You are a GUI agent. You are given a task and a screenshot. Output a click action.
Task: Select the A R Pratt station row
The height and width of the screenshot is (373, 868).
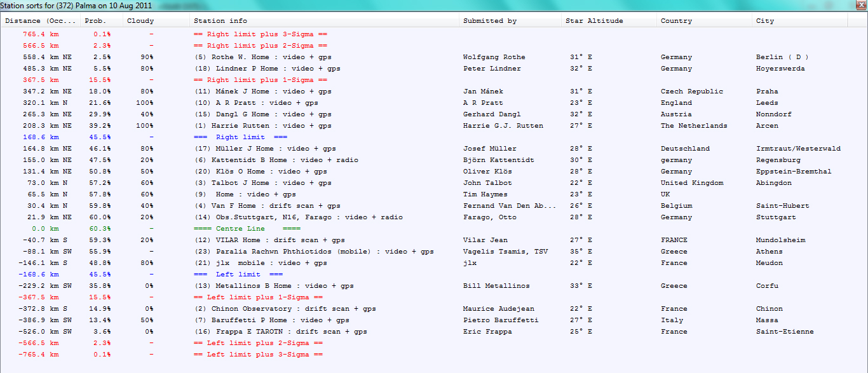[424, 103]
